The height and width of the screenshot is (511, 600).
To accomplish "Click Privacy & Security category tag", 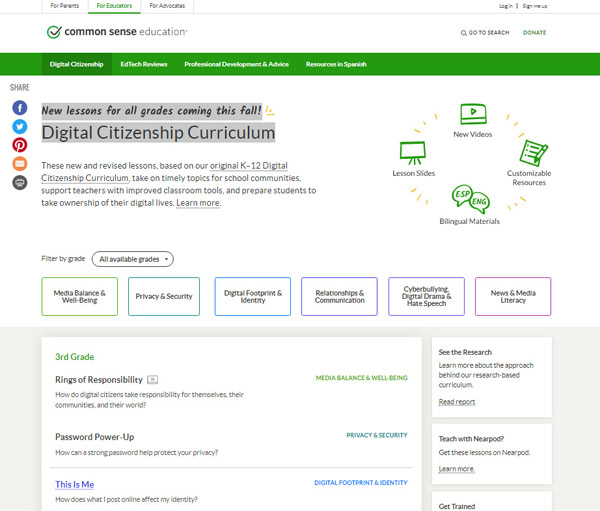I will pos(377,435).
